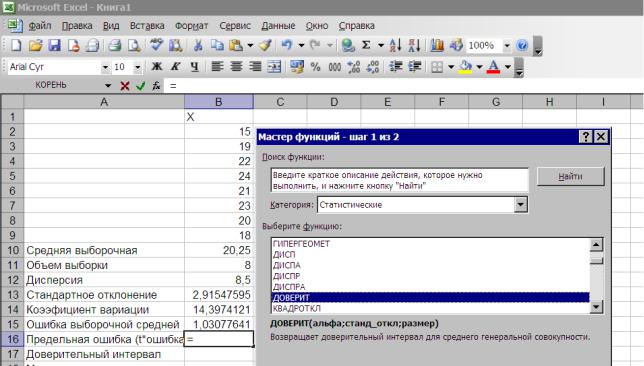This screenshot has width=644, height=366.
Task: Cut selection with the scissors icon
Action: coord(198,45)
